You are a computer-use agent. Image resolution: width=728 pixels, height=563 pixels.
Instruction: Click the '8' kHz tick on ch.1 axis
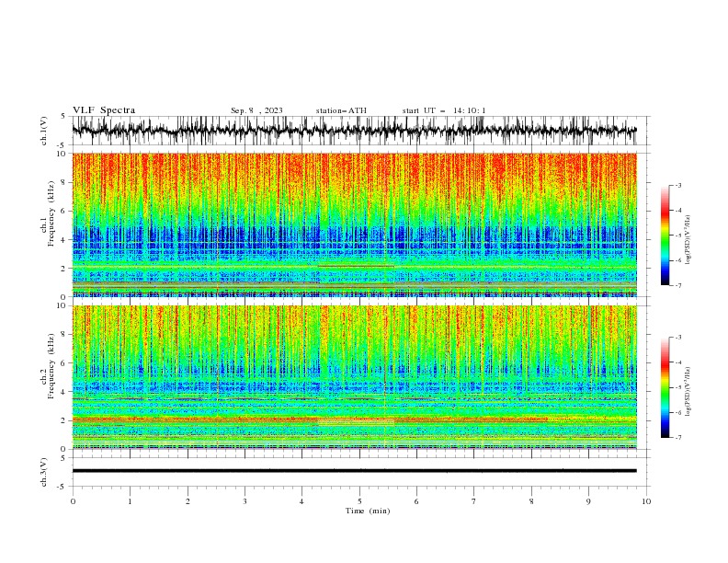click(65, 182)
